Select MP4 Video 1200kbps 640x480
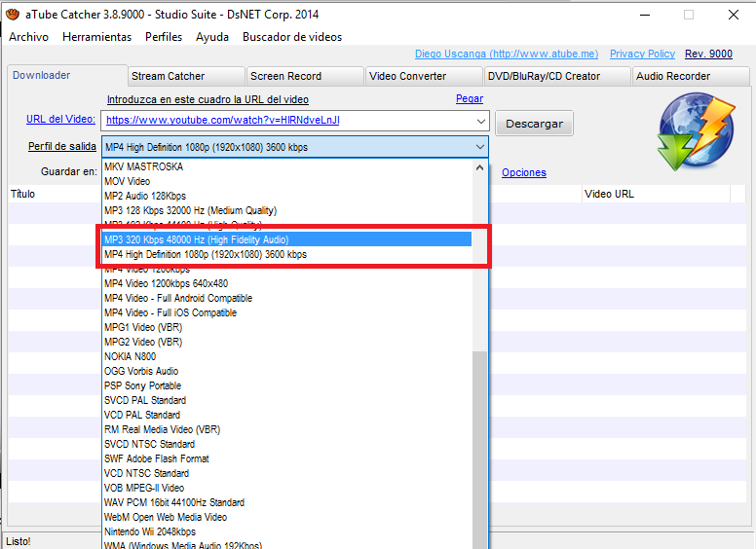This screenshot has width=756, height=549. click(287, 283)
